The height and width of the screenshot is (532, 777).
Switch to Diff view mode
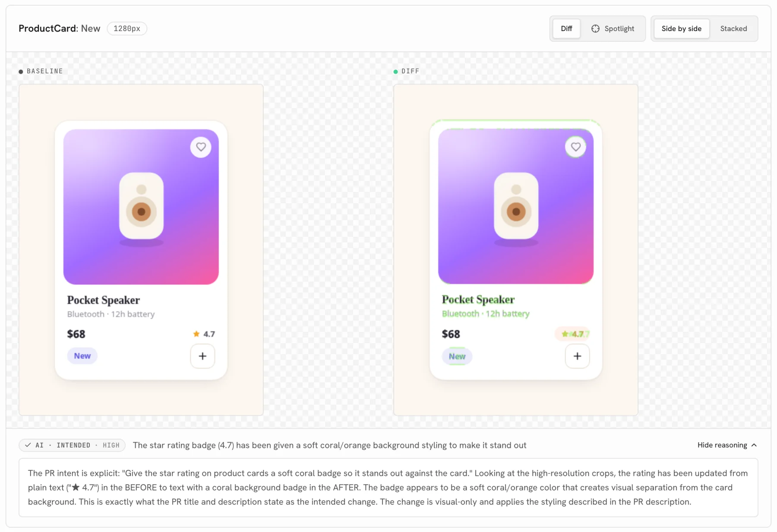[x=566, y=28]
